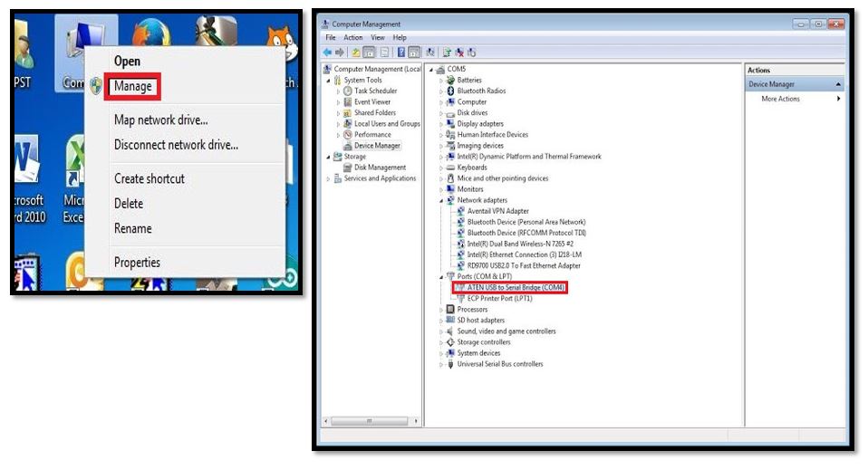The width and height of the screenshot is (868, 470).
Task: Click the Processors category icon
Action: (x=450, y=310)
